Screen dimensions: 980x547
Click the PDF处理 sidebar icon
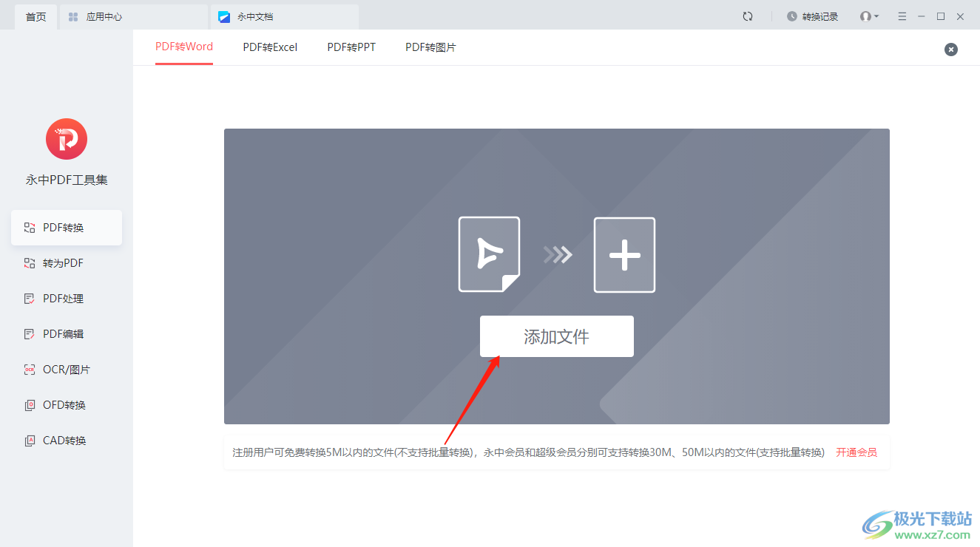pos(30,299)
